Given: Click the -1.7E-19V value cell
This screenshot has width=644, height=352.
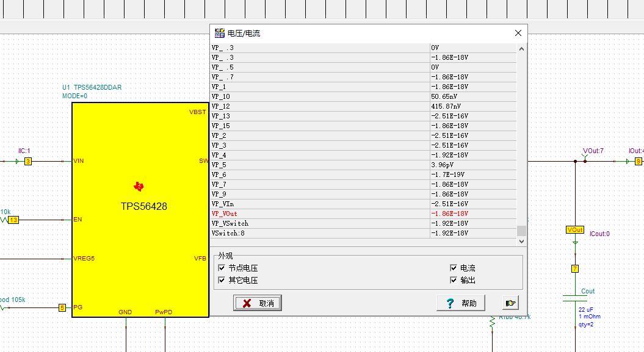Looking at the screenshot, I should [x=473, y=174].
